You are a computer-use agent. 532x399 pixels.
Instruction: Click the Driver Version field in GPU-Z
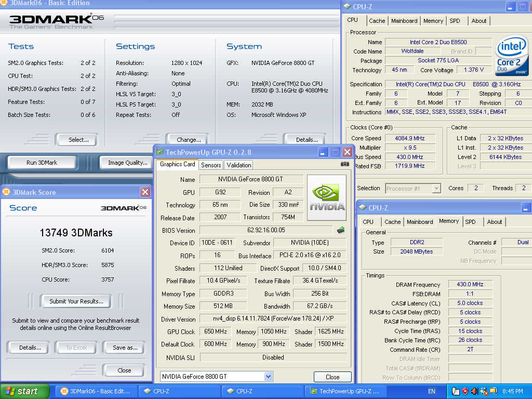273,318
